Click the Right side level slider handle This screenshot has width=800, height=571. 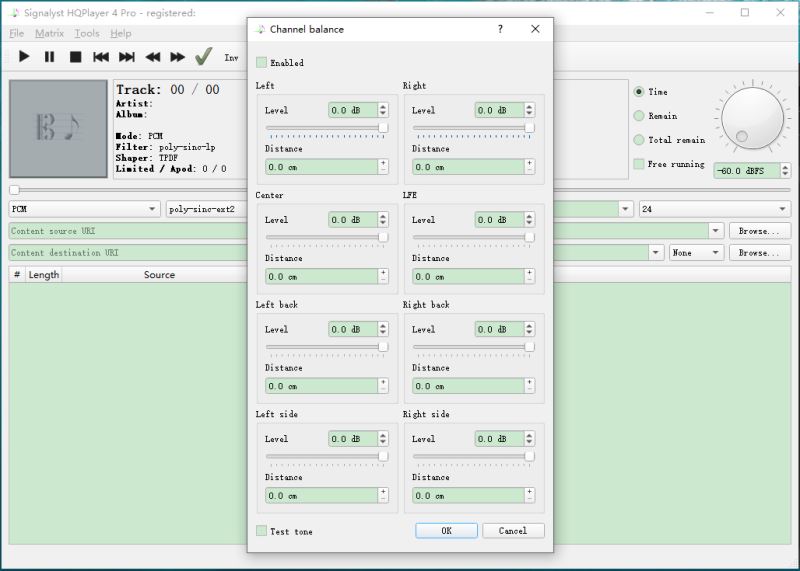click(x=530, y=456)
